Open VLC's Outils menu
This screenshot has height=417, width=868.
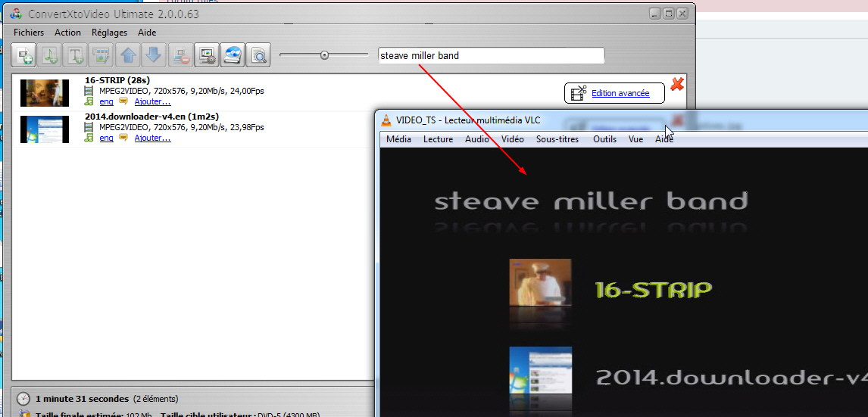pos(604,139)
